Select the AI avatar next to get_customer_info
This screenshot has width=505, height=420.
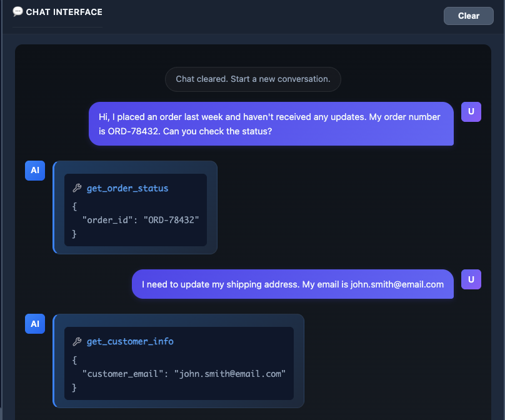(35, 324)
